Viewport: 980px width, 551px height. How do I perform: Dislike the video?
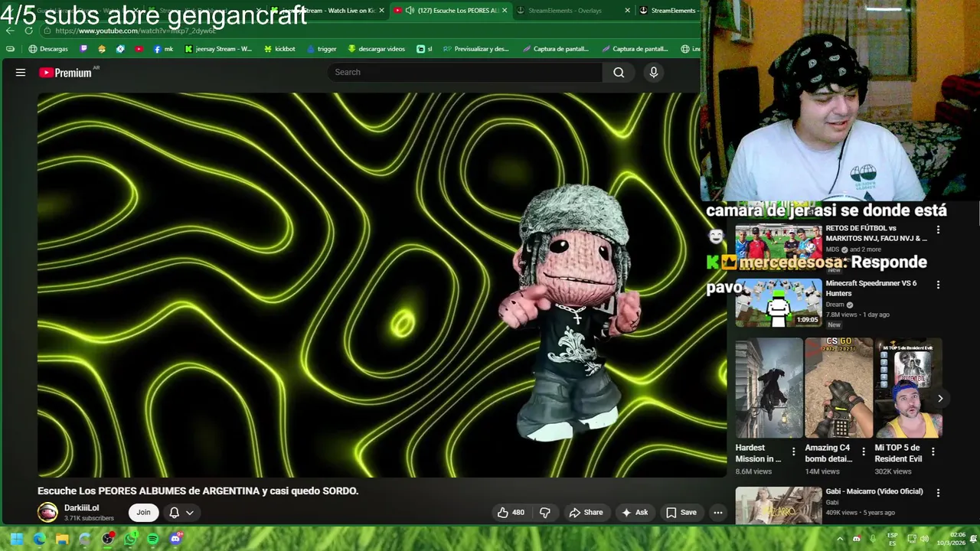click(545, 513)
